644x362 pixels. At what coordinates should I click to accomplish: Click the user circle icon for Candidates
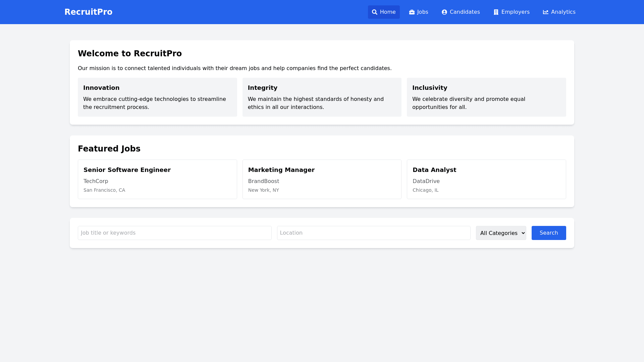tap(444, 12)
